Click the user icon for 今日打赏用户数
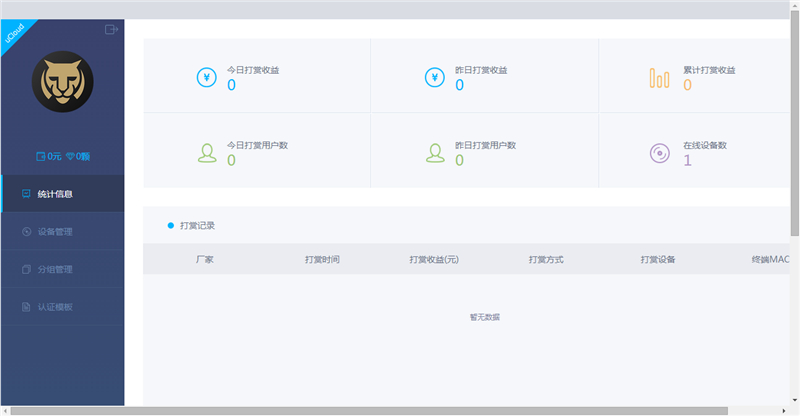The height and width of the screenshot is (416, 800). click(206, 152)
